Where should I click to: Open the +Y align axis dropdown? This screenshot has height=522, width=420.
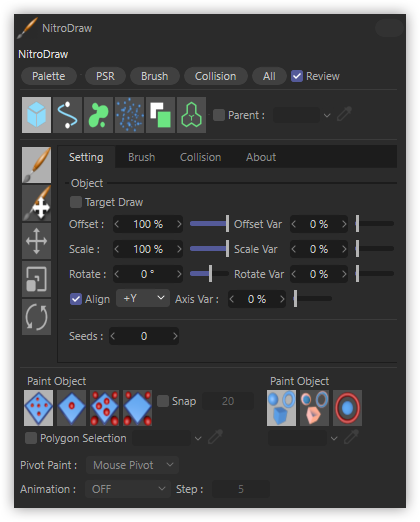point(143,298)
